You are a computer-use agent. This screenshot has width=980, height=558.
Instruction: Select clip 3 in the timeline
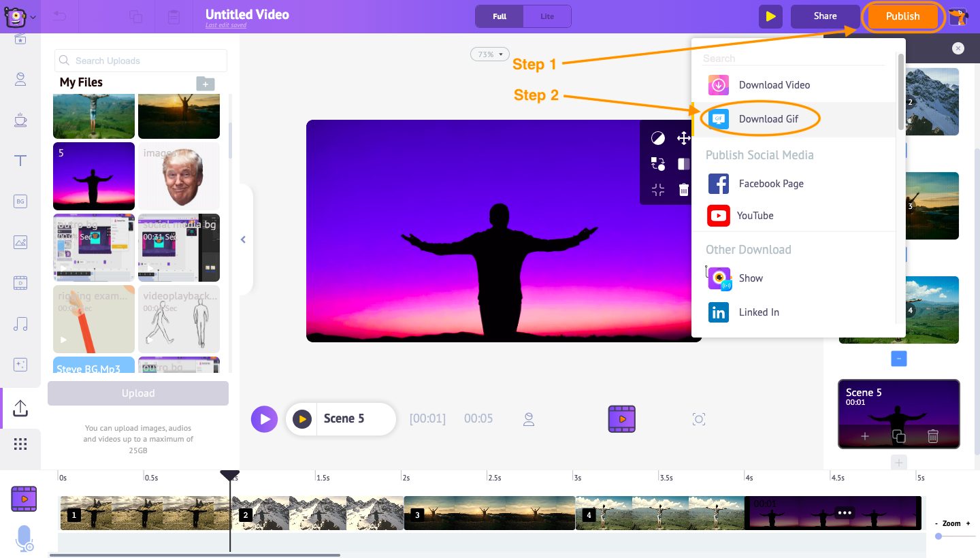pyautogui.click(x=489, y=513)
